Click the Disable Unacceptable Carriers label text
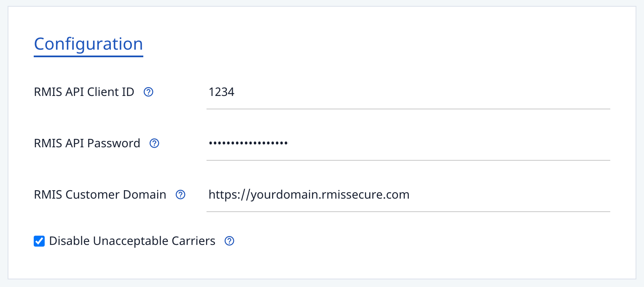The image size is (644, 287). [x=132, y=241]
